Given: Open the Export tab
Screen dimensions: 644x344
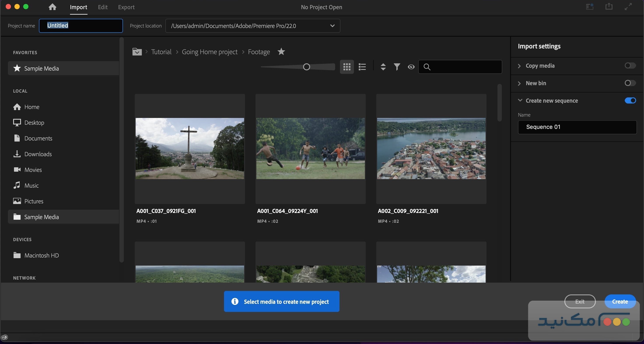Looking at the screenshot, I should coord(126,7).
